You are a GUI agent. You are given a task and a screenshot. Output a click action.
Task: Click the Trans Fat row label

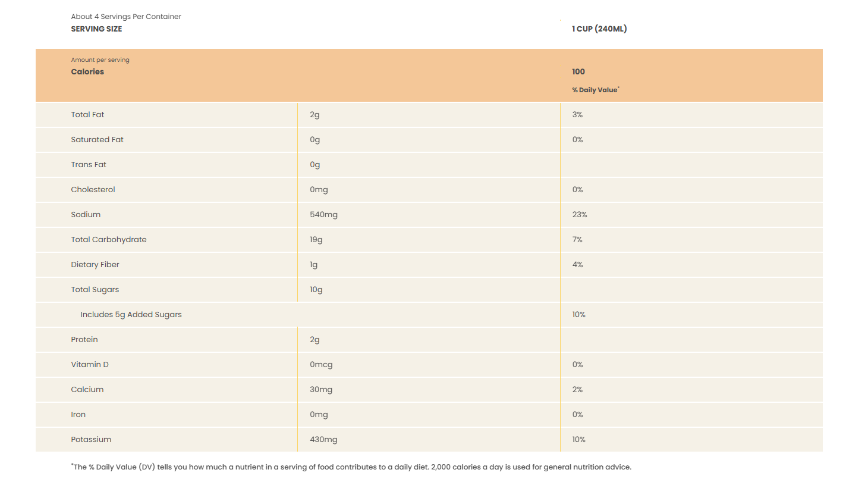89,164
